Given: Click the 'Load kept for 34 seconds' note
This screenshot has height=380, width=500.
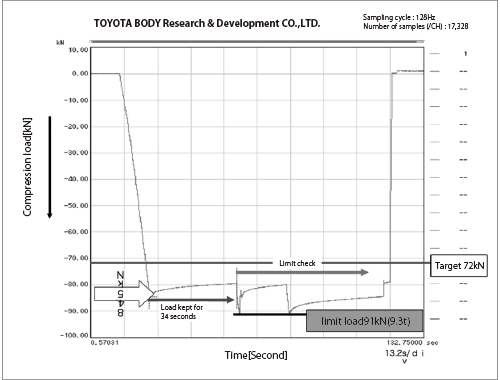Looking at the screenshot, I should [x=182, y=312].
